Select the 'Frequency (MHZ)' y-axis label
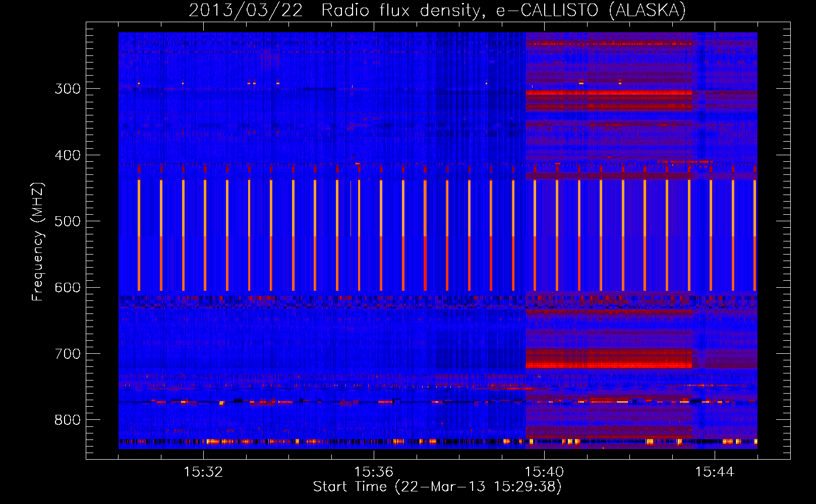Image resolution: width=816 pixels, height=504 pixels. click(x=38, y=242)
